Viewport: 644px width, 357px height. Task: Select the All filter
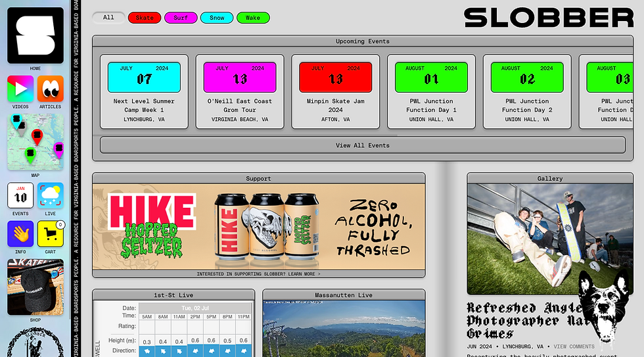(108, 18)
